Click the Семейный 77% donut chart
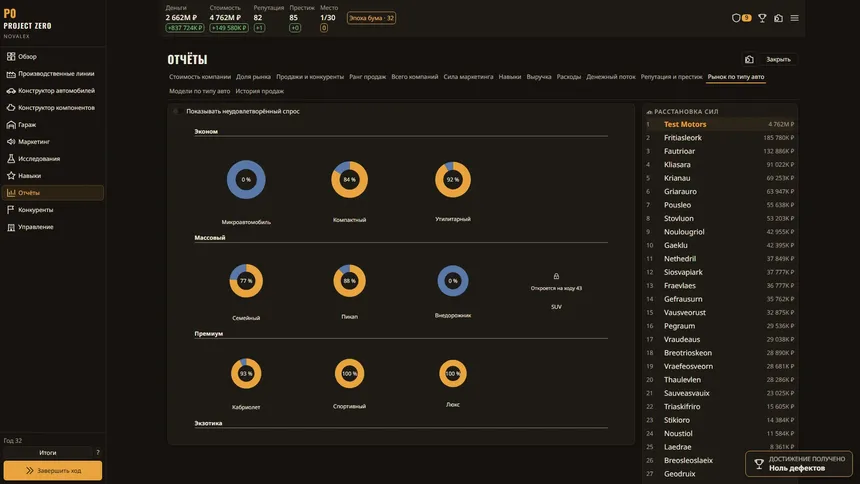Screen dimensions: 860x484 pos(246,280)
